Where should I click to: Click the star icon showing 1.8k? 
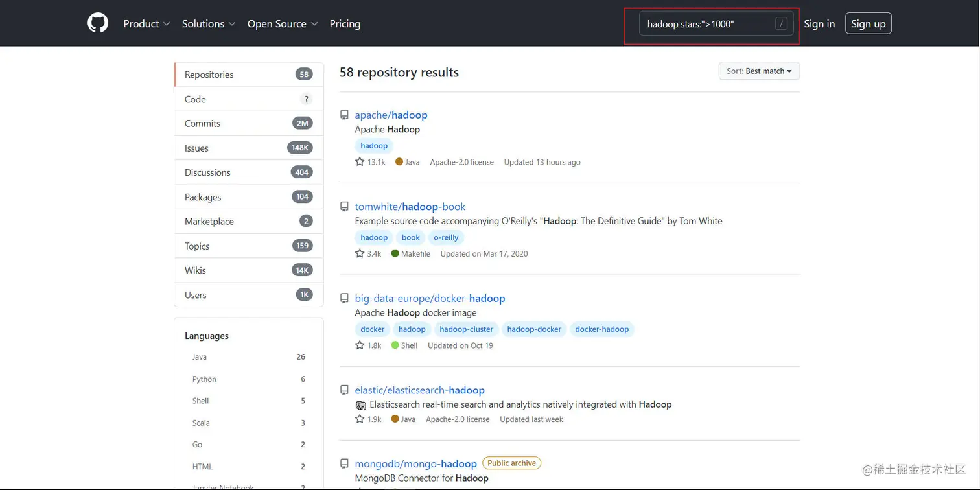tap(360, 345)
